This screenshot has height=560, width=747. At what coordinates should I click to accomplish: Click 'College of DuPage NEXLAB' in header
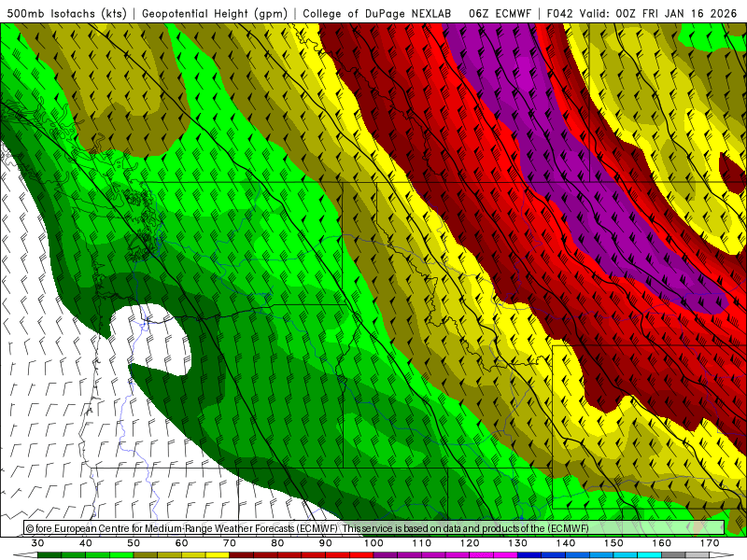click(x=376, y=14)
